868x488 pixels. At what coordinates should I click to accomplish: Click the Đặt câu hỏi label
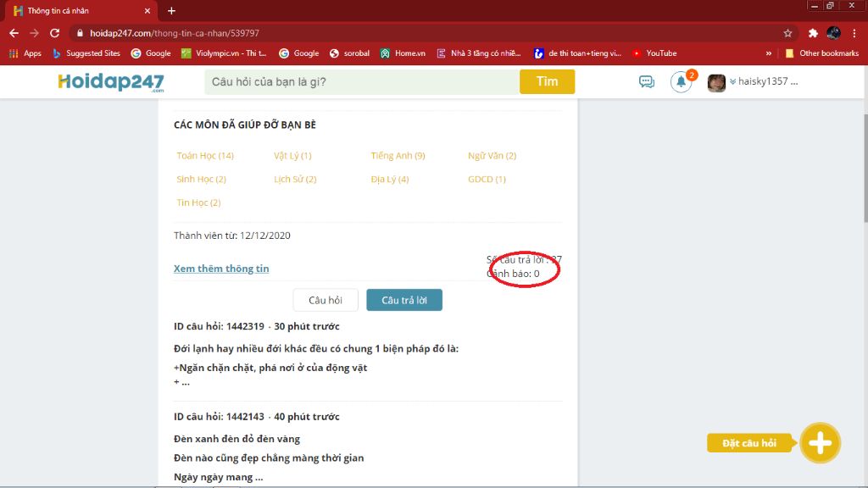749,443
